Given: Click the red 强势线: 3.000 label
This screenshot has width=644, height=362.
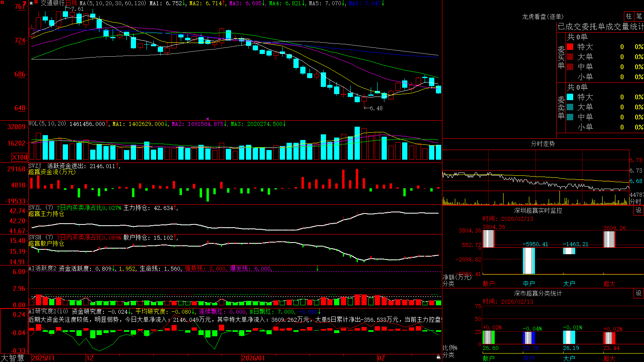Looking at the screenshot, I should (205, 268).
